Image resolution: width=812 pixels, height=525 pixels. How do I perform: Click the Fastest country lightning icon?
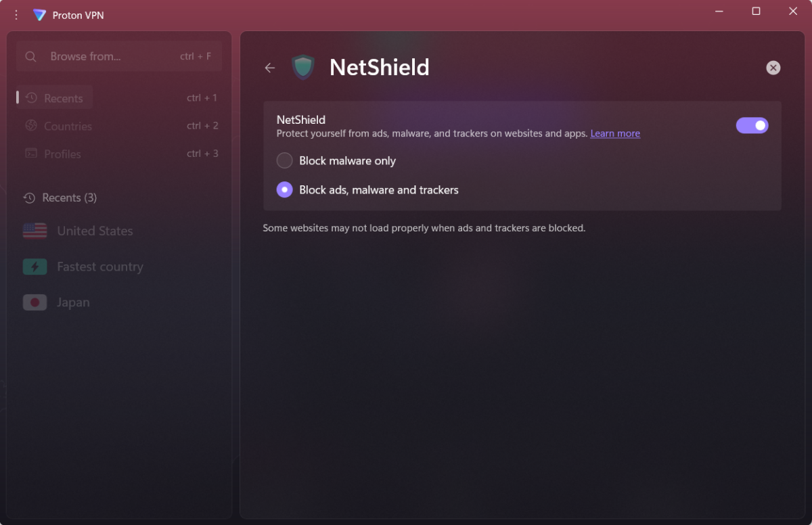pyautogui.click(x=35, y=267)
